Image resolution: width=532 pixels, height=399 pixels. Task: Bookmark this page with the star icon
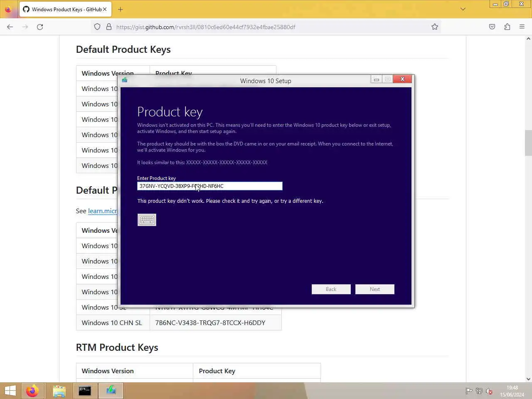[435, 27]
